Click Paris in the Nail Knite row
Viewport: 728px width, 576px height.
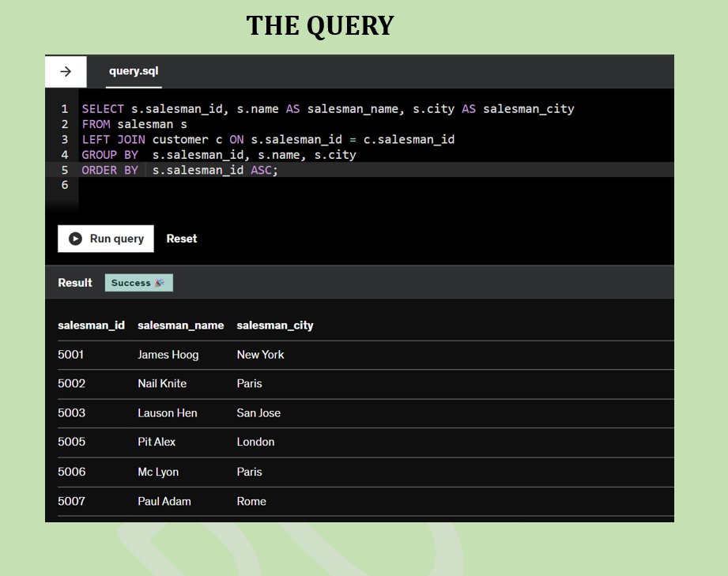point(249,383)
